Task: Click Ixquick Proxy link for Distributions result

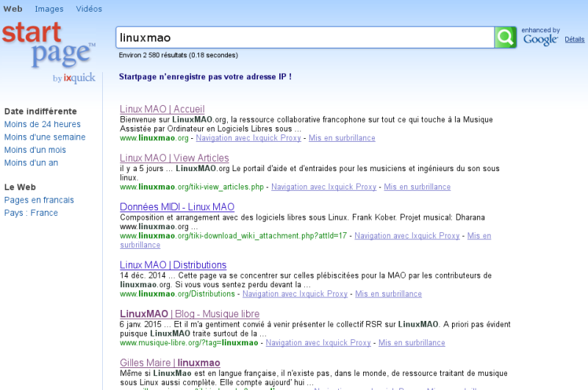Action: pyautogui.click(x=295, y=294)
